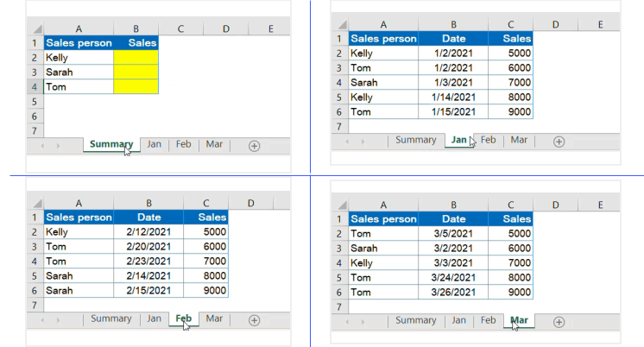Click Sales person header in Mar sheet
This screenshot has width=644, height=347.
click(383, 219)
